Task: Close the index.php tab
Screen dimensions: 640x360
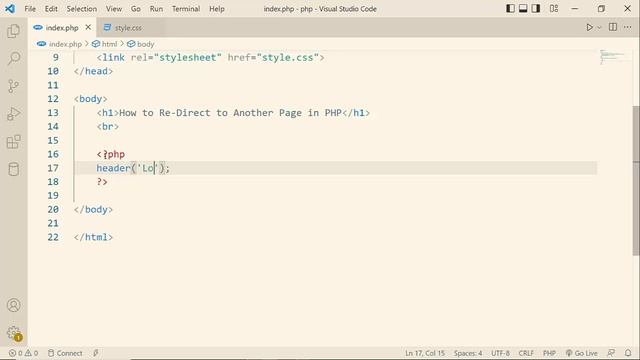Action: click(x=88, y=27)
